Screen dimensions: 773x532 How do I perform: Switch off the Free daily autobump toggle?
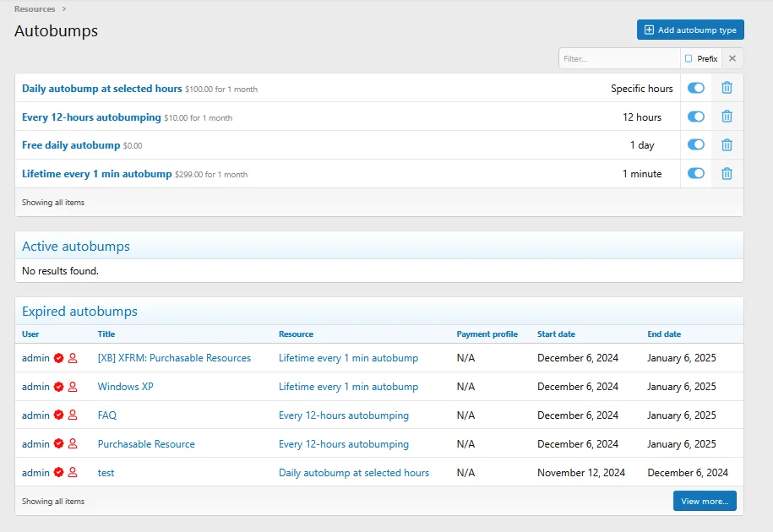tap(696, 145)
